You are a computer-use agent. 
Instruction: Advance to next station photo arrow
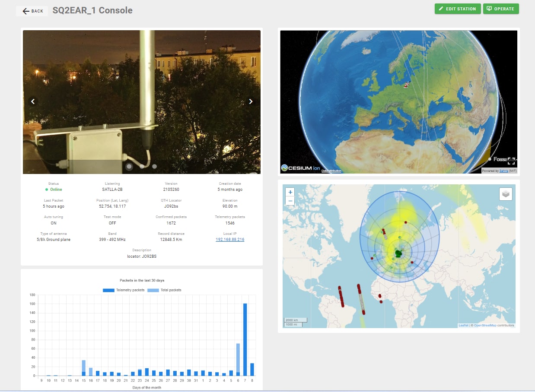coord(251,101)
